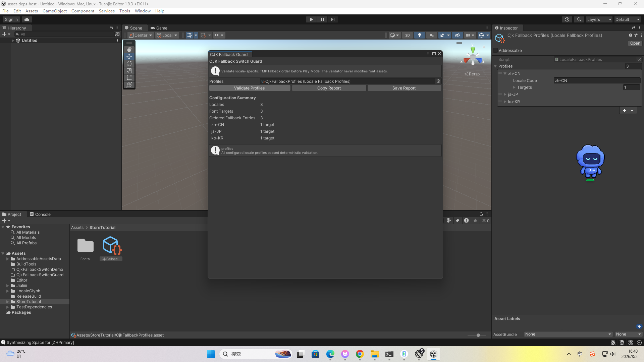The width and height of the screenshot is (644, 362).
Task: Expand the ko-KR profile entry in the Inspector
Action: tap(505, 102)
